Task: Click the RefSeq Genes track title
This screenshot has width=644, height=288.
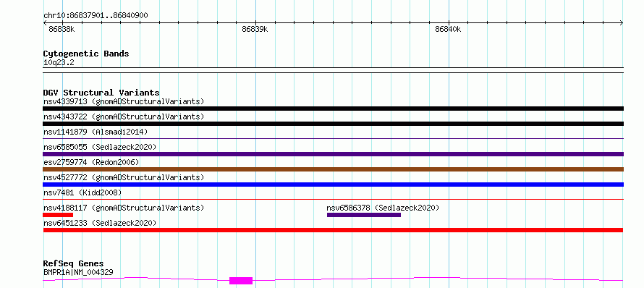Action: tap(74, 264)
